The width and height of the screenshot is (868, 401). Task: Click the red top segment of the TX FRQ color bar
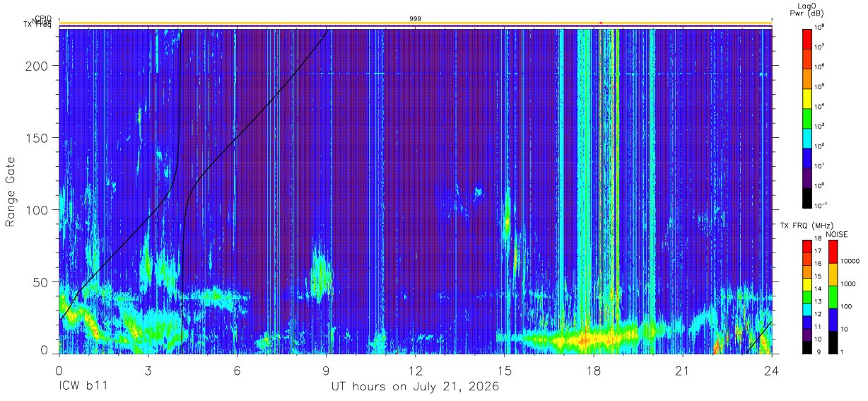tap(807, 245)
